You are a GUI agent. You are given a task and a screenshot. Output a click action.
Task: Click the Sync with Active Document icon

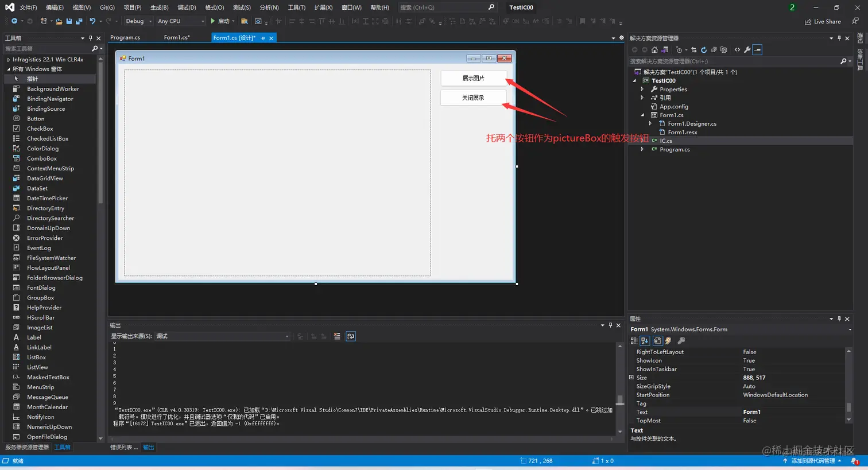pos(693,50)
